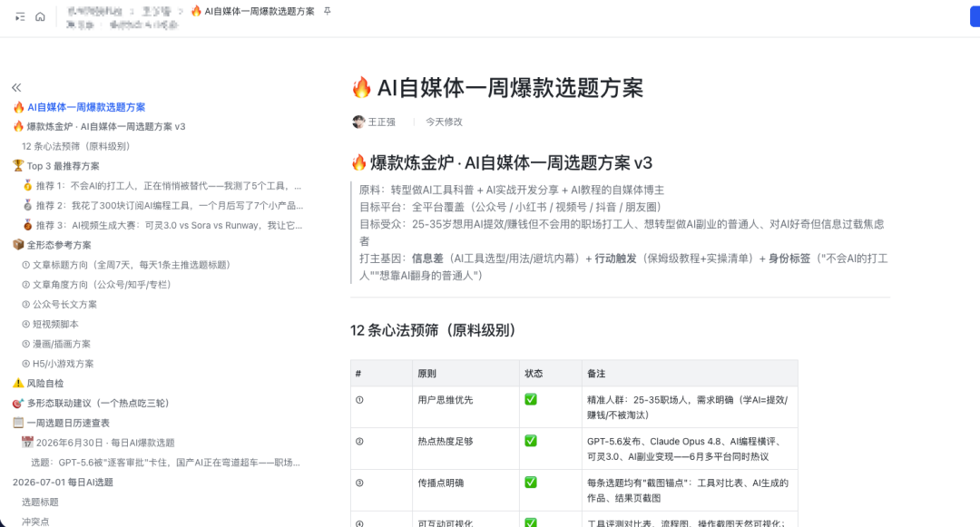This screenshot has height=527, width=980.
Task: Select outline entry ① 文章标题方向
Action: tap(126, 265)
